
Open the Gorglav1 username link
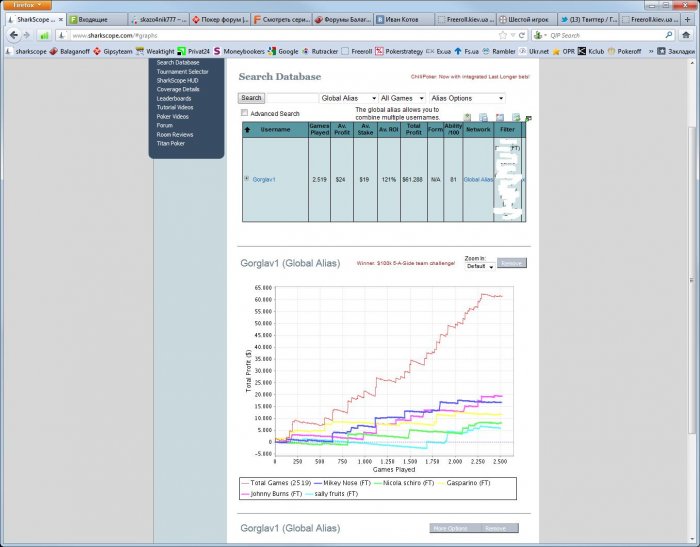pos(264,180)
